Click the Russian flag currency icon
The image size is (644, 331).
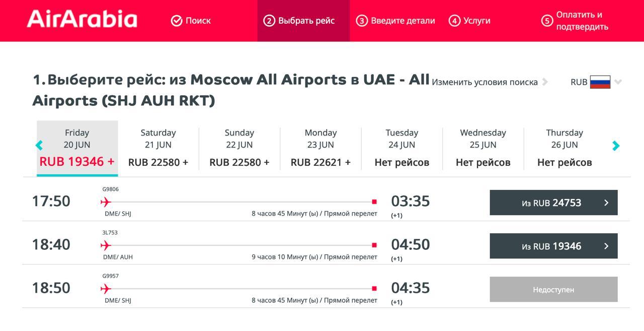click(x=600, y=82)
